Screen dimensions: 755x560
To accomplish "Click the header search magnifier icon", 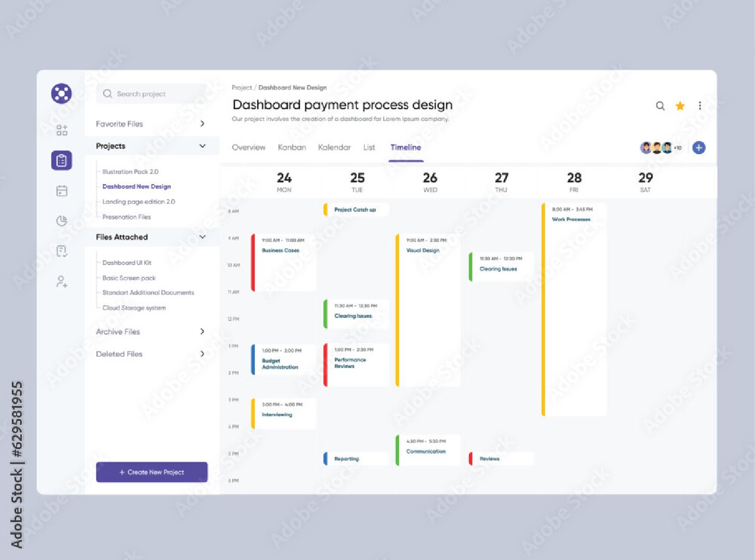I will pos(660,106).
